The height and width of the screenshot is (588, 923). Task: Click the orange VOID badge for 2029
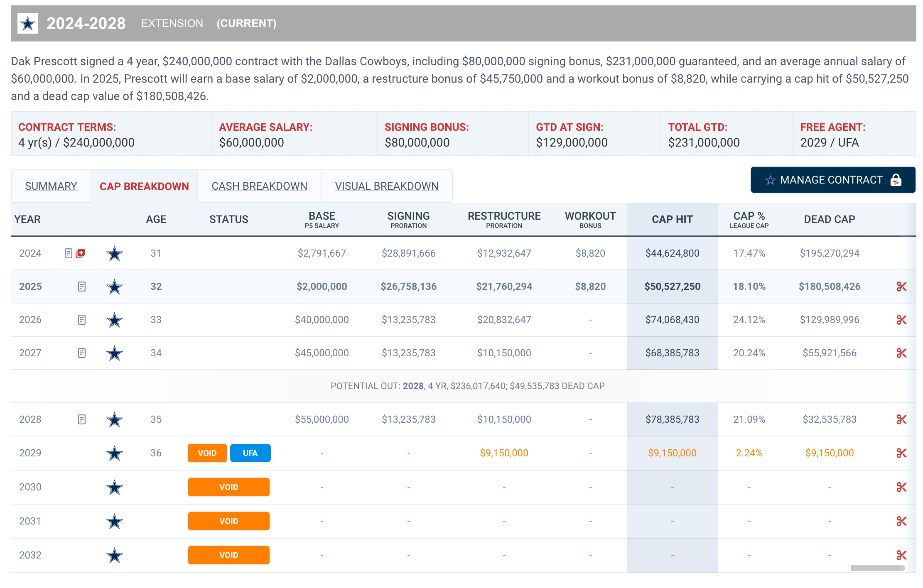[x=207, y=453]
